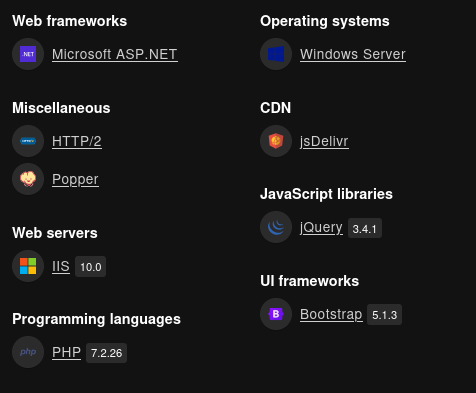The image size is (476, 393).
Task: Click the Bootstrap version badge 5.1.3
Action: [x=384, y=314]
